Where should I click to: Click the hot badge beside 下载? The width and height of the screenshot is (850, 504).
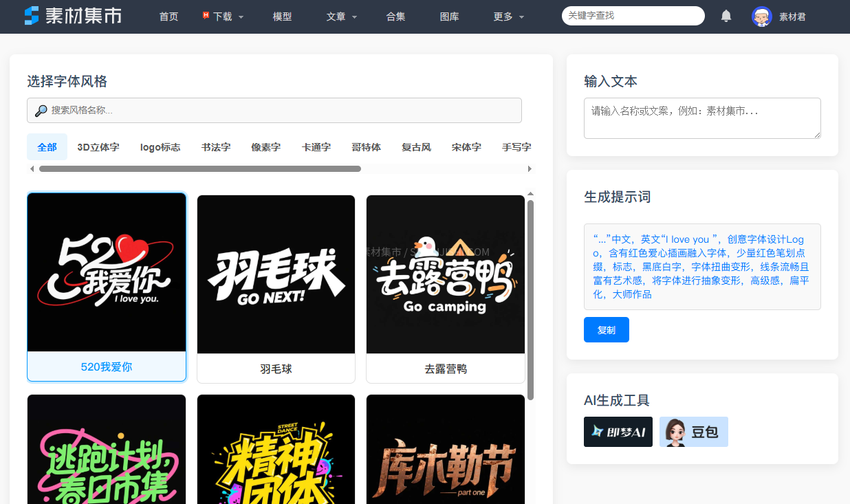(206, 15)
